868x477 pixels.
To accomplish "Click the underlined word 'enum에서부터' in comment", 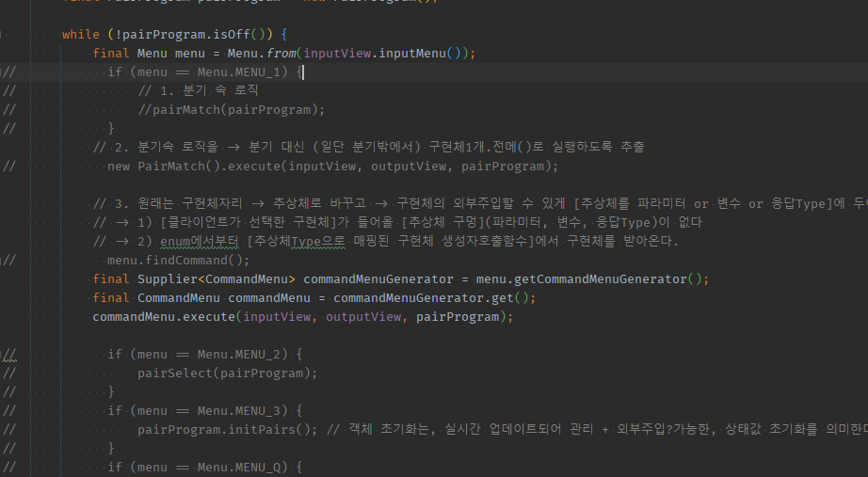I will coord(200,241).
